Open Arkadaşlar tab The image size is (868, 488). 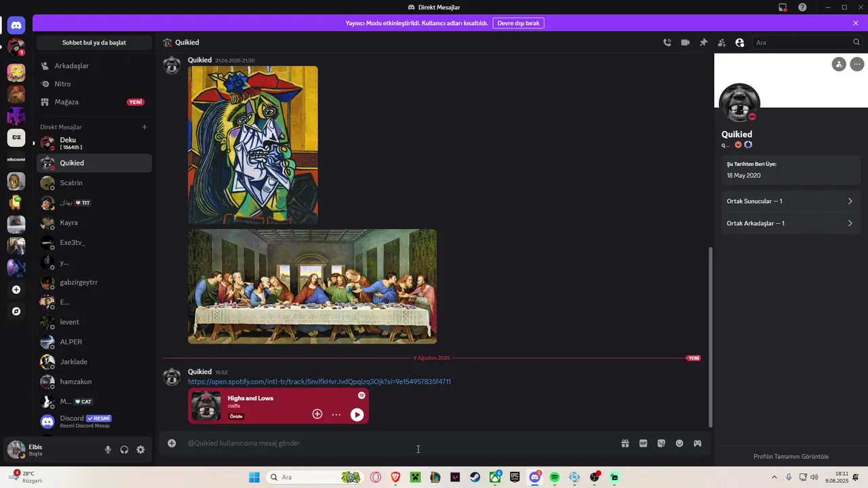tap(94, 66)
